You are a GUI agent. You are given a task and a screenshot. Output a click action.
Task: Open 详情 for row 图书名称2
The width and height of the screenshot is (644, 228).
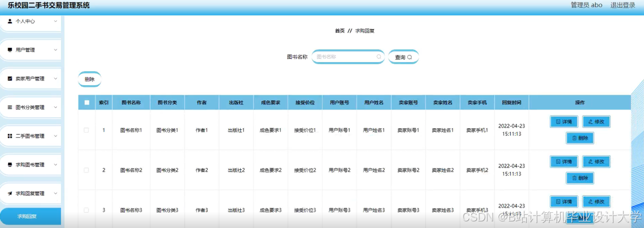tap(564, 161)
